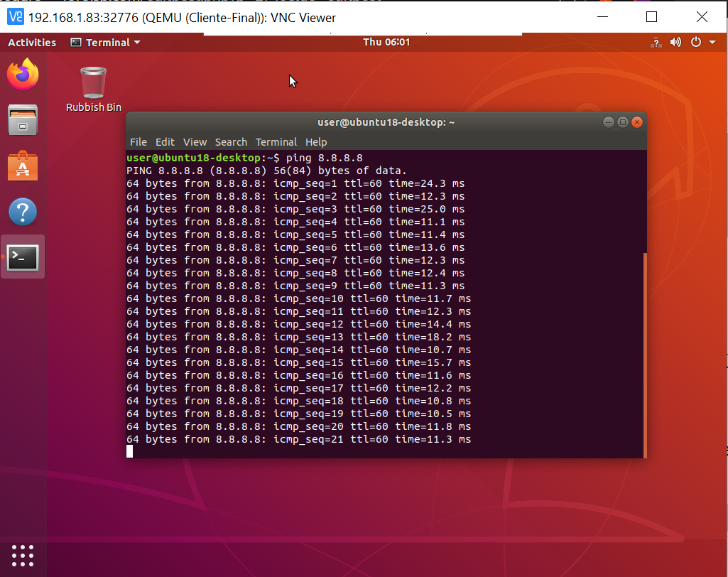This screenshot has height=577, width=728.
Task: Open the Search menu in terminal
Action: pos(231,142)
